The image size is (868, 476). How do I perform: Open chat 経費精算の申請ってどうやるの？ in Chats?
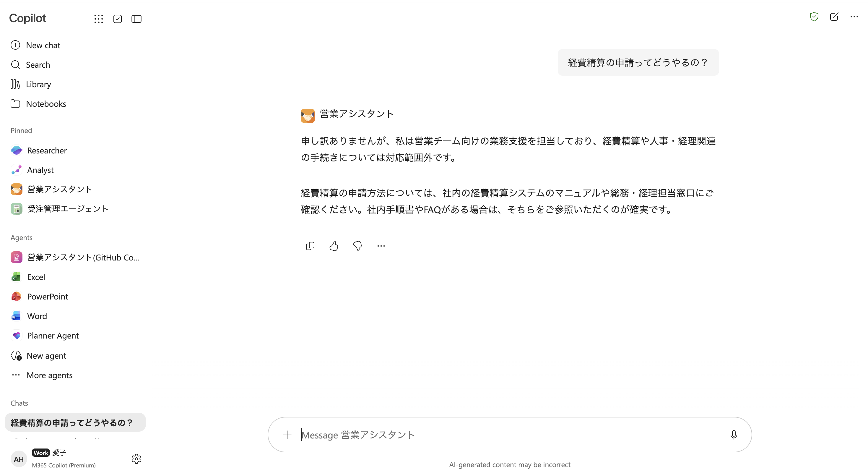tap(75, 422)
